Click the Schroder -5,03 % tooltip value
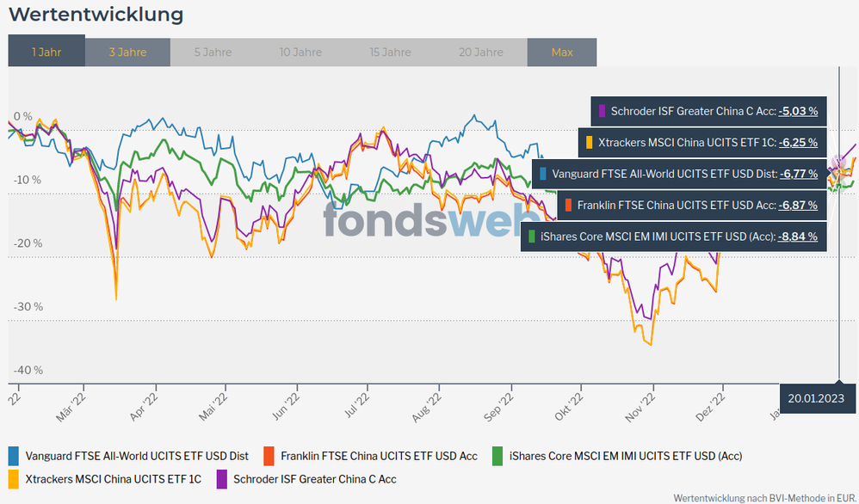 [797, 111]
